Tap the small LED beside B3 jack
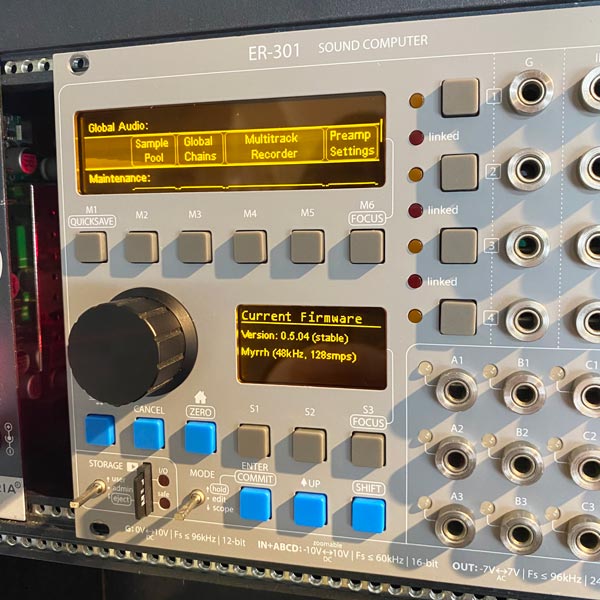The width and height of the screenshot is (600, 600). coord(487,508)
